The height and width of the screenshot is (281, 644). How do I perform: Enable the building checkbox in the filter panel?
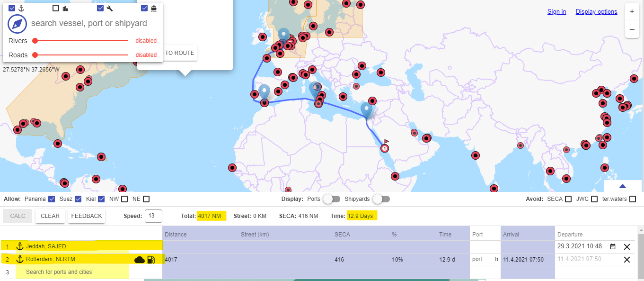56,8
